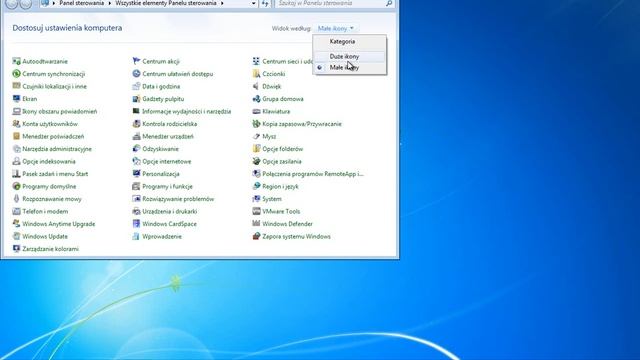This screenshot has height=360, width=640.
Task: Click the Zapora systemu Windows icon
Action: pos(256,236)
